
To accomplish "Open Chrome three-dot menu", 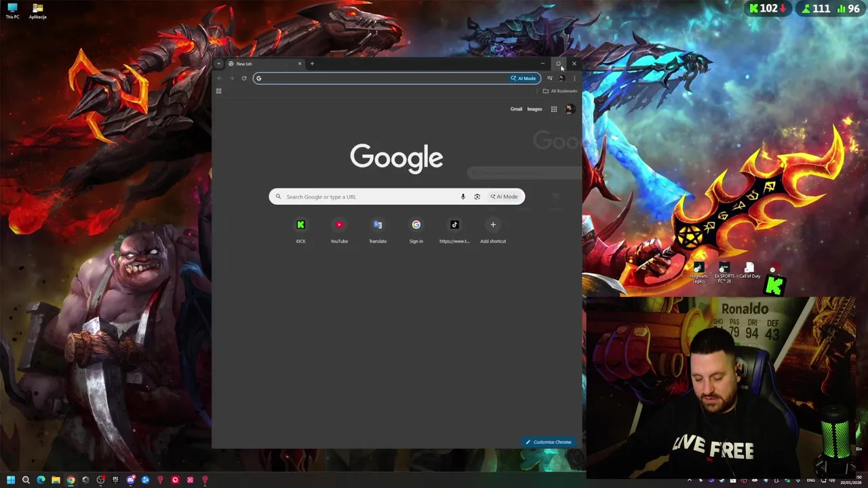I will pyautogui.click(x=574, y=78).
